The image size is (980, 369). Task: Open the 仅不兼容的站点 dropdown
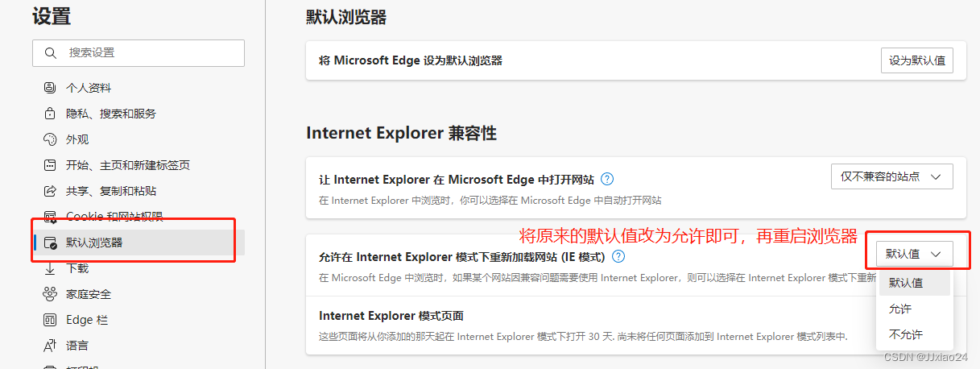click(x=891, y=176)
